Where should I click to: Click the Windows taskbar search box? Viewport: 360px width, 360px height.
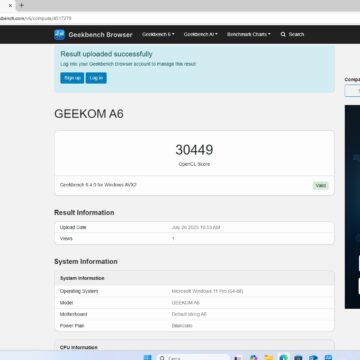coord(193,358)
